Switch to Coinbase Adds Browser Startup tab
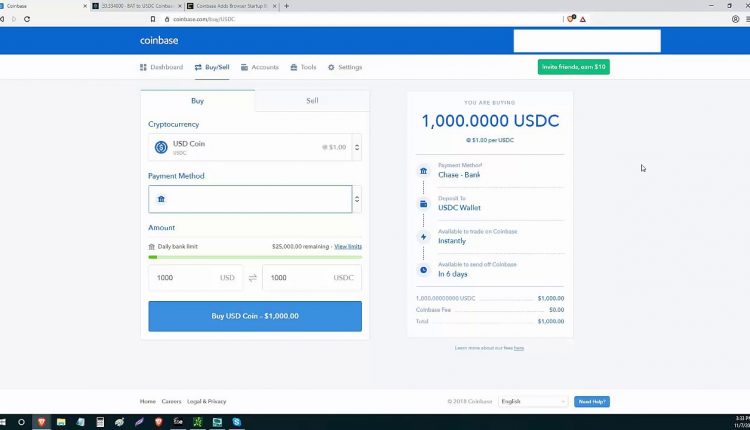The width and height of the screenshot is (750, 430). pos(232,6)
